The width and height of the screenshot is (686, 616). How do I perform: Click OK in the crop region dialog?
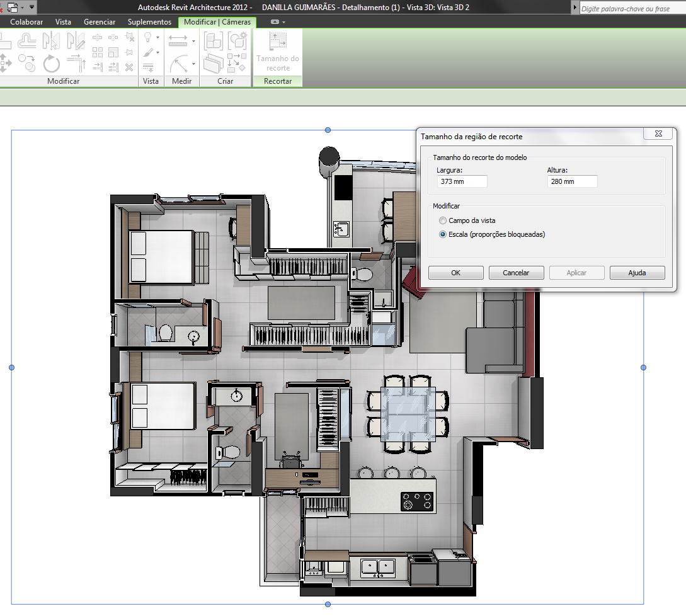tap(455, 272)
